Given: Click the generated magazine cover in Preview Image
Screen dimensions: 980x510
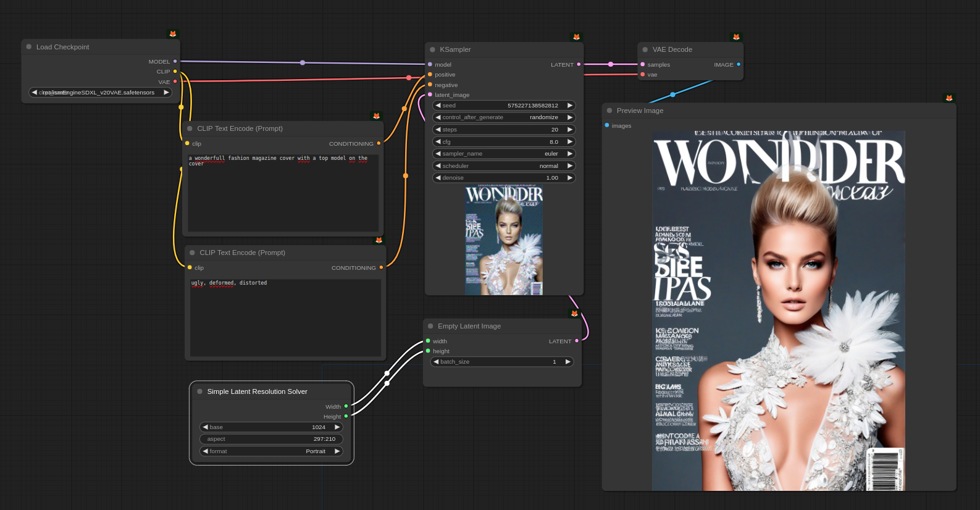Looking at the screenshot, I should click(779, 311).
